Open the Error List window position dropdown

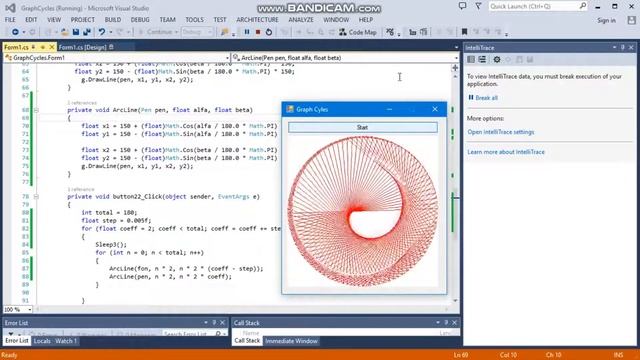(x=206, y=322)
